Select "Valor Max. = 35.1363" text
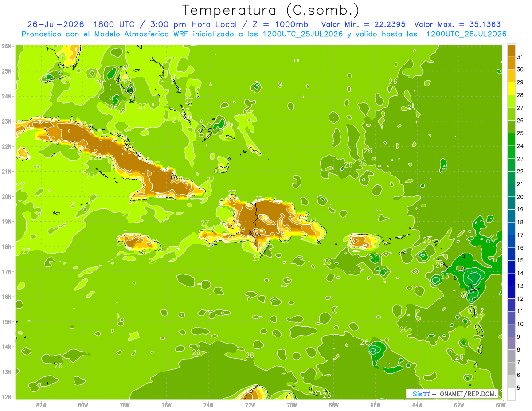Image resolution: width=532 pixels, height=411 pixels. [x=458, y=24]
